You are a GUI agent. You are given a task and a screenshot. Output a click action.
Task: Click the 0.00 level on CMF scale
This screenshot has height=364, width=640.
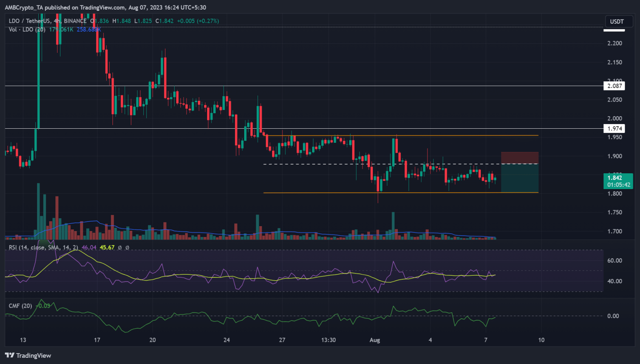pos(613,316)
